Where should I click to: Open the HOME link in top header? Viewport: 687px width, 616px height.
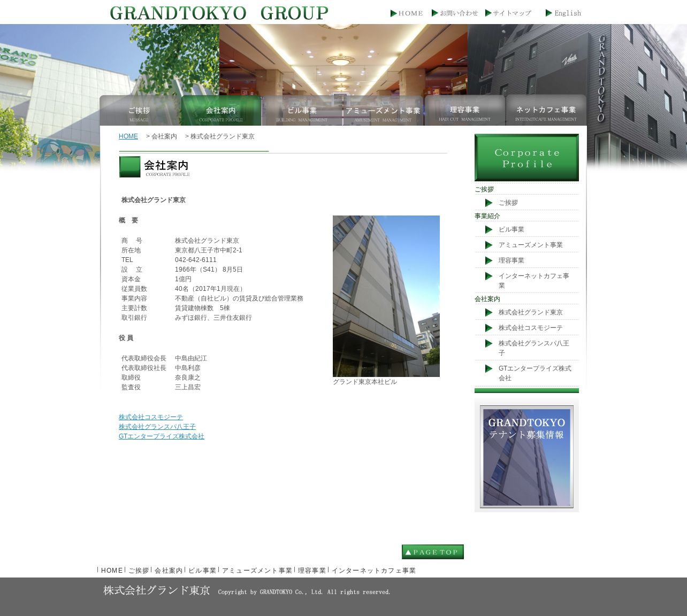(x=410, y=13)
